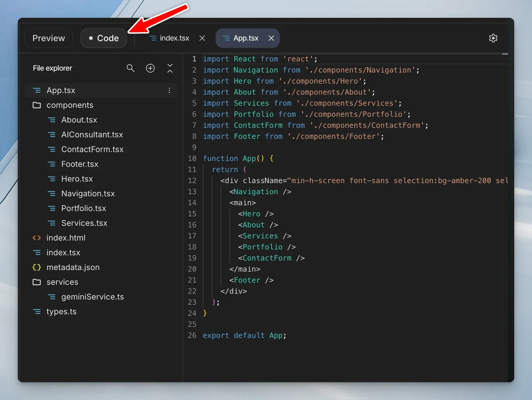Viewport: 532px width, 400px height.
Task: Open AIConsultant.tsx from components
Action: click(x=92, y=135)
